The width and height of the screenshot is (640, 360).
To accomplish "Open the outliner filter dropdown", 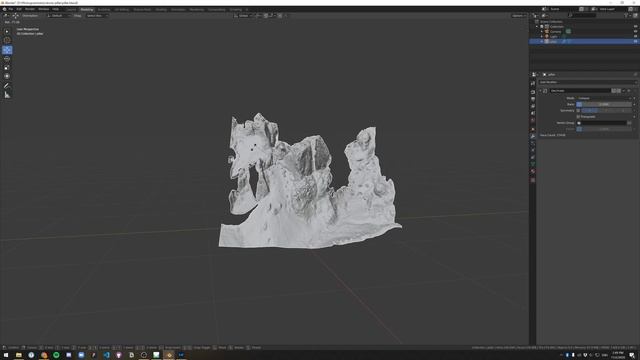I will click(x=627, y=16).
